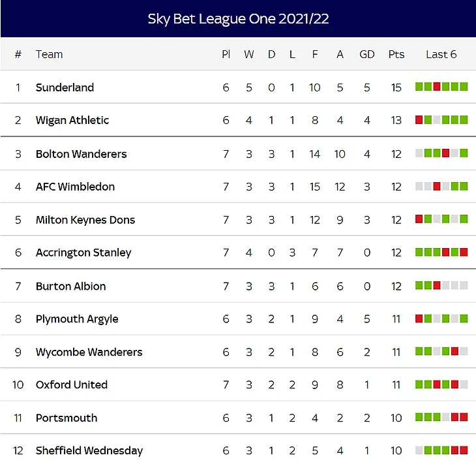
Task: Open the Oxford United team link
Action: click(72, 385)
